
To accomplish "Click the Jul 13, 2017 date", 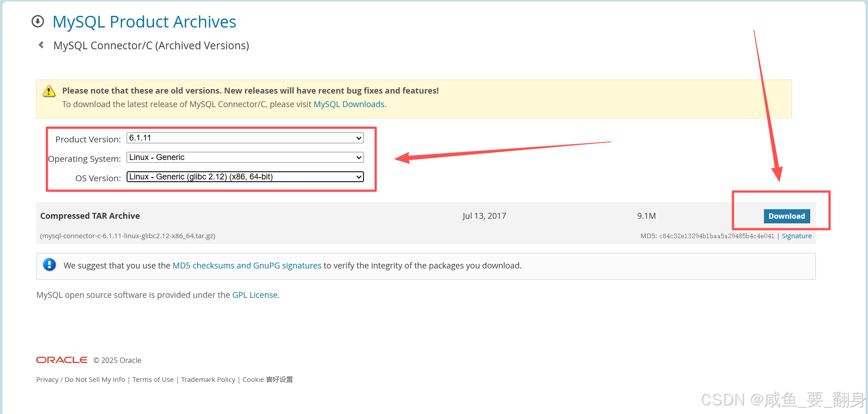I will tap(484, 216).
